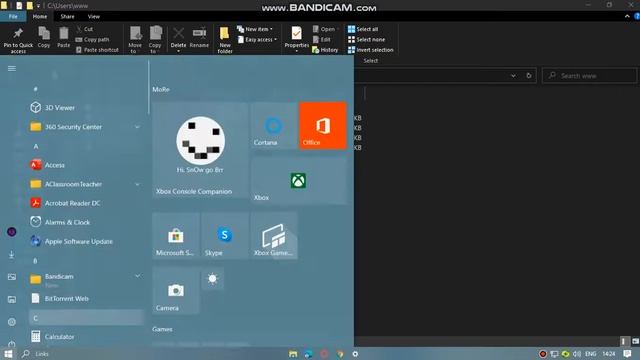The image size is (640, 360).
Task: Open Pictures from Start sidebar
Action: [x=12, y=277]
